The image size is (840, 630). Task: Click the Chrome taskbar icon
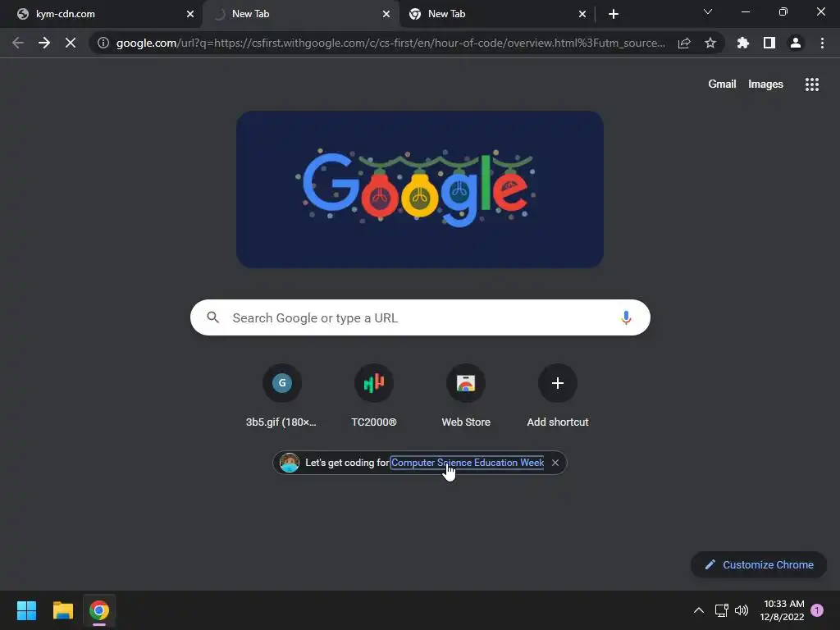click(x=99, y=610)
